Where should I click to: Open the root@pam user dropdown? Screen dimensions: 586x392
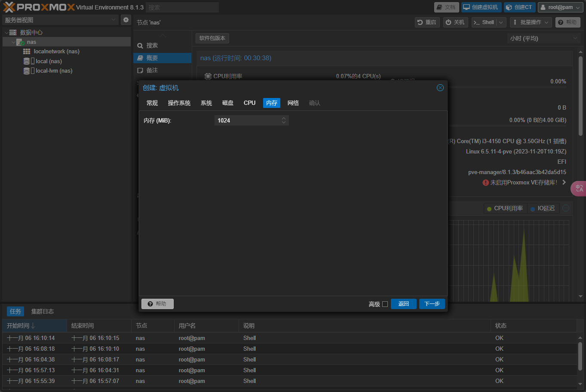(561, 7)
